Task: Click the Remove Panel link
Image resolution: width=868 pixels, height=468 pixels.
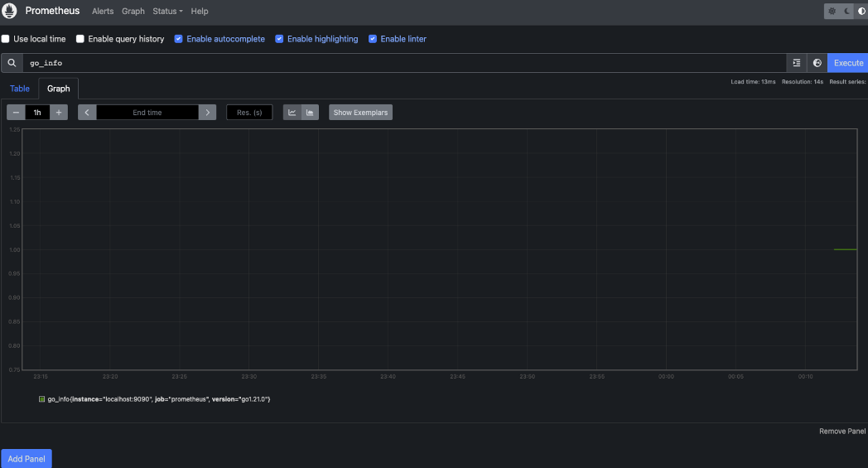Action: (x=842, y=431)
